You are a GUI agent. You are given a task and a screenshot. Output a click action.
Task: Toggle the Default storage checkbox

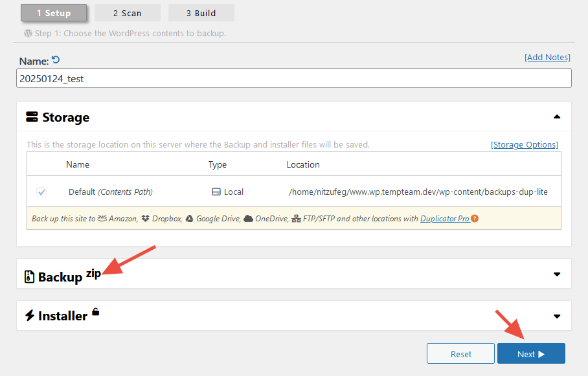[x=41, y=192]
